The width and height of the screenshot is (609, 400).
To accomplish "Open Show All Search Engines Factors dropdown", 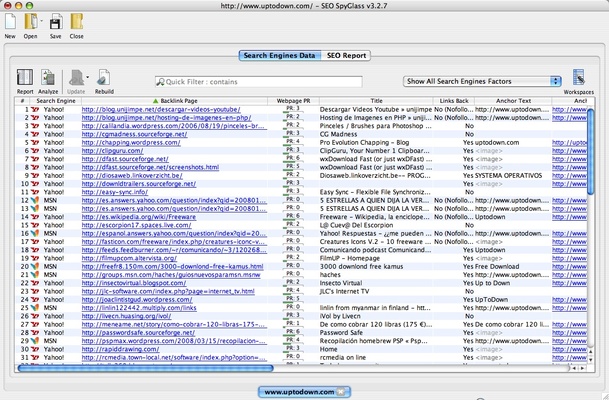I will (x=482, y=81).
